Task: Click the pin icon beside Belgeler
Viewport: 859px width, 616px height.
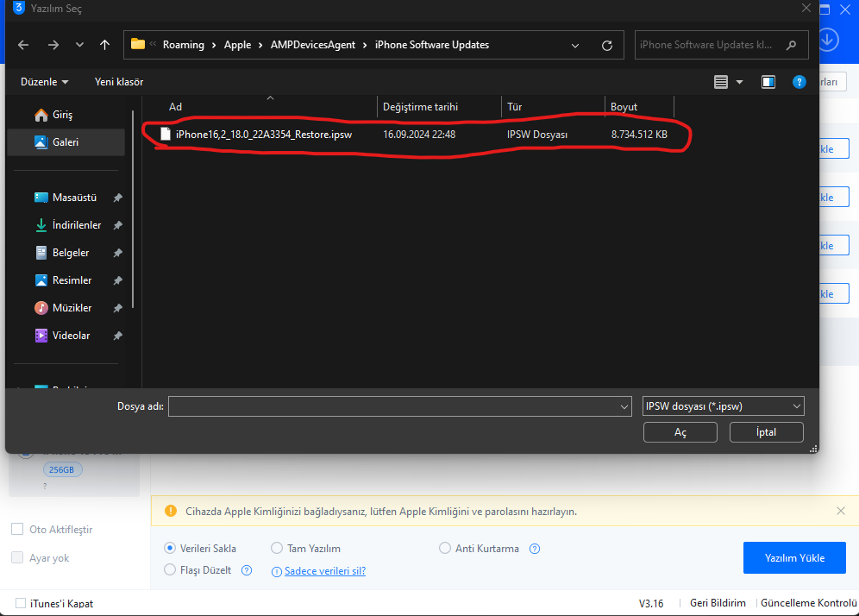Action: [118, 253]
